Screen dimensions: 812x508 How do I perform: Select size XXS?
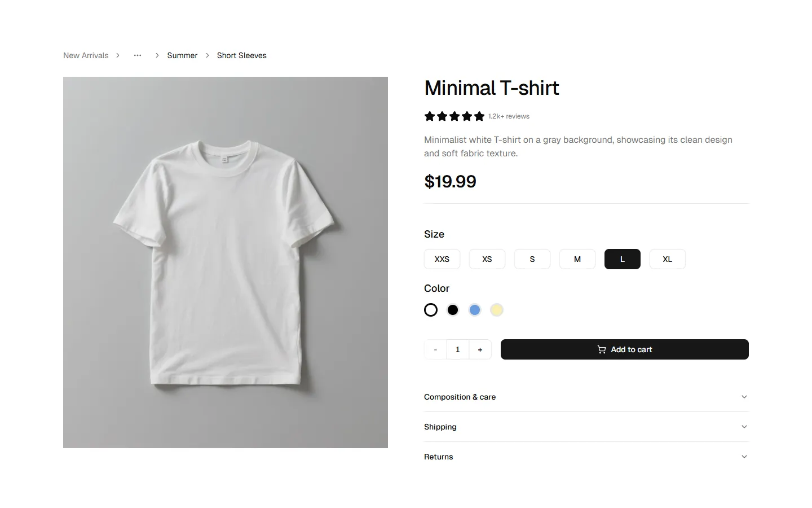tap(442, 259)
